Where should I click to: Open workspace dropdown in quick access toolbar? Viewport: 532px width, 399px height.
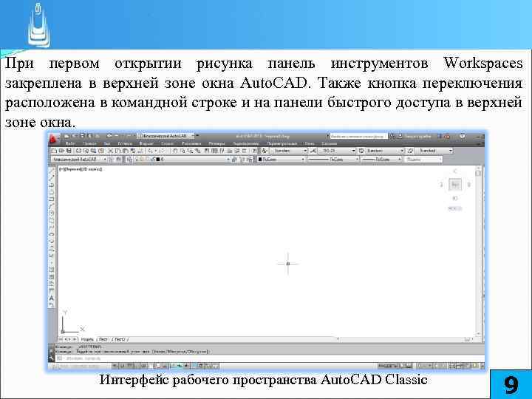click(x=166, y=136)
